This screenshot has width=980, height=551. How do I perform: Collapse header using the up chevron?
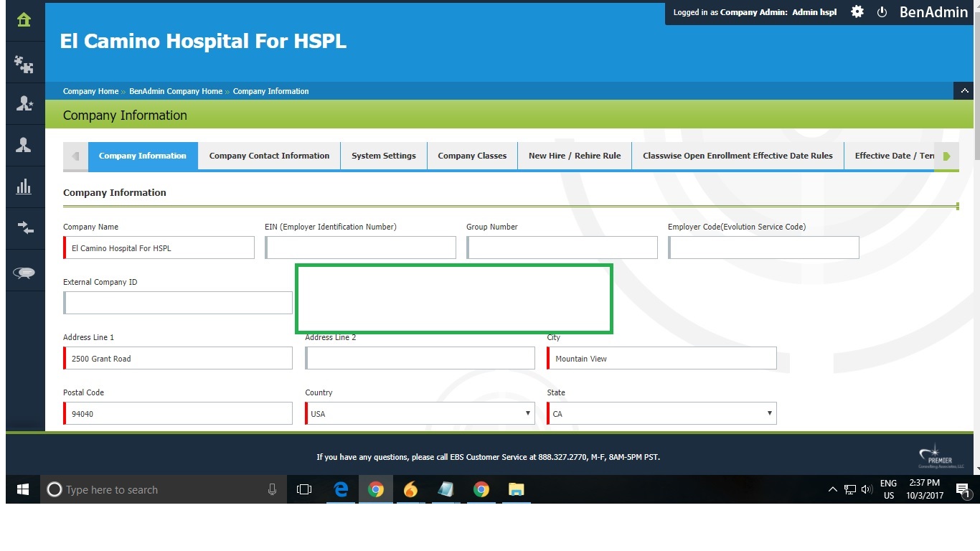[963, 91]
